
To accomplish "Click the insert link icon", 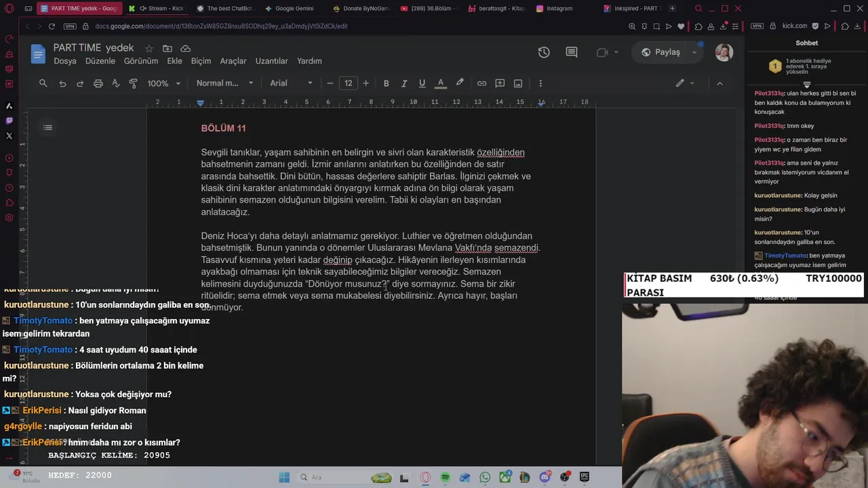I will (x=481, y=83).
